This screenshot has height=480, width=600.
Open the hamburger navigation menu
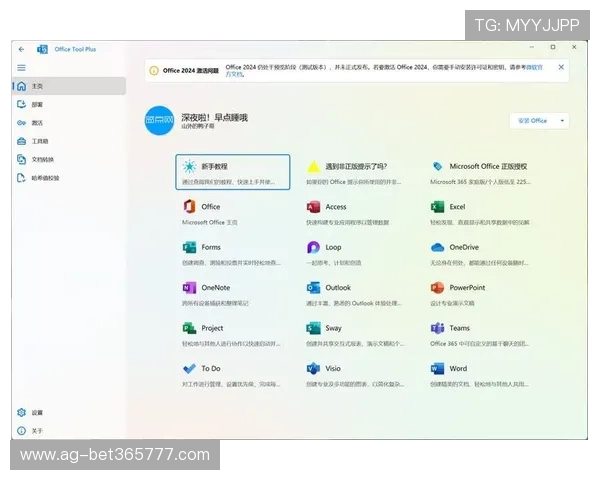[21, 68]
